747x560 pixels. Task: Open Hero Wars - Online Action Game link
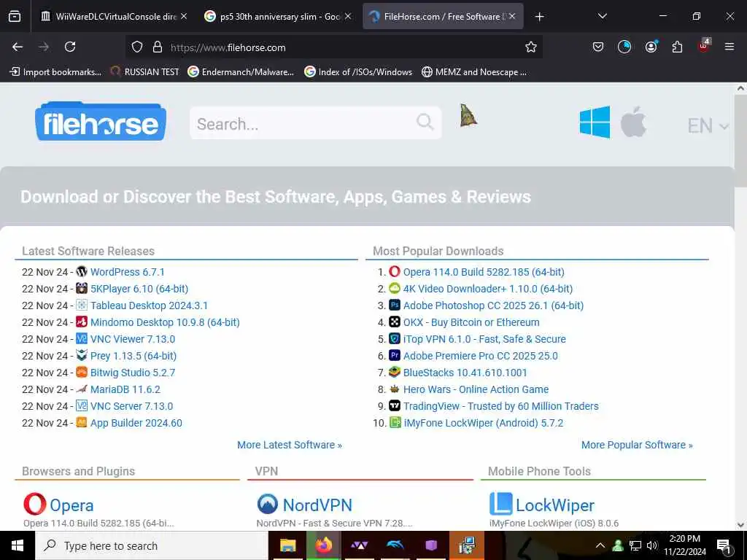[476, 389]
